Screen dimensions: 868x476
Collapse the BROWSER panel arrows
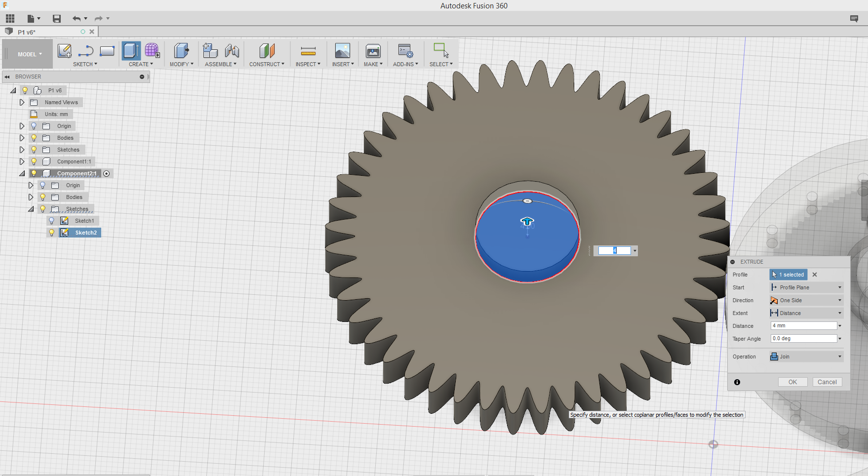(x=7, y=77)
